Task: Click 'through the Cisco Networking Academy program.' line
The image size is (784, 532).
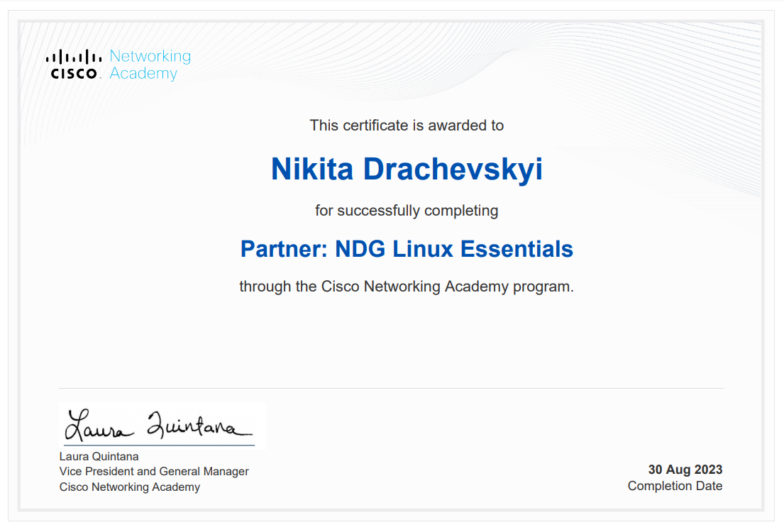Action: point(407,287)
